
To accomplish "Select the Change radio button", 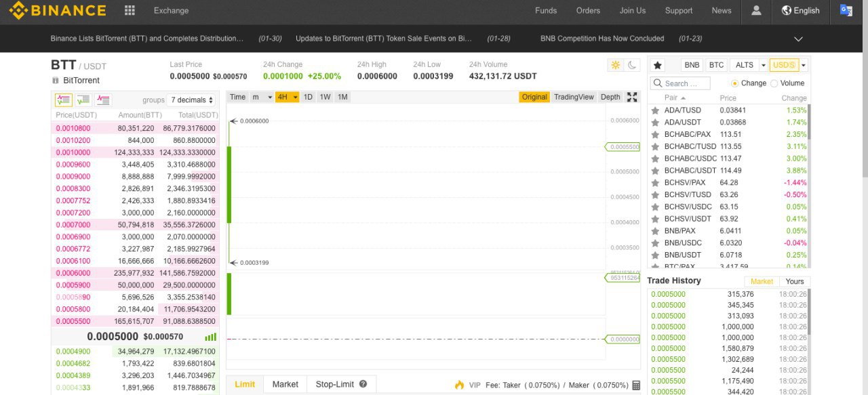I will tap(735, 83).
